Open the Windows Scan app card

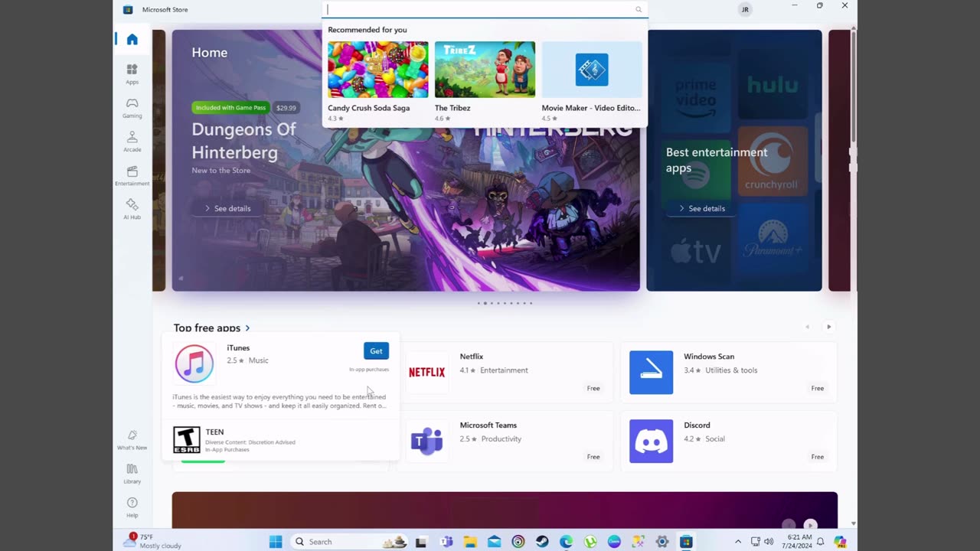click(729, 373)
